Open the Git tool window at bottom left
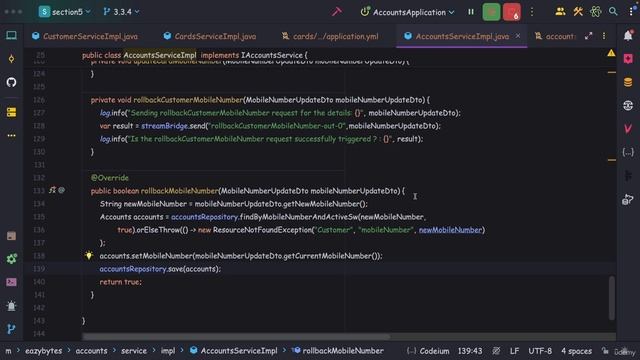The height and width of the screenshot is (360, 640). click(x=11, y=329)
